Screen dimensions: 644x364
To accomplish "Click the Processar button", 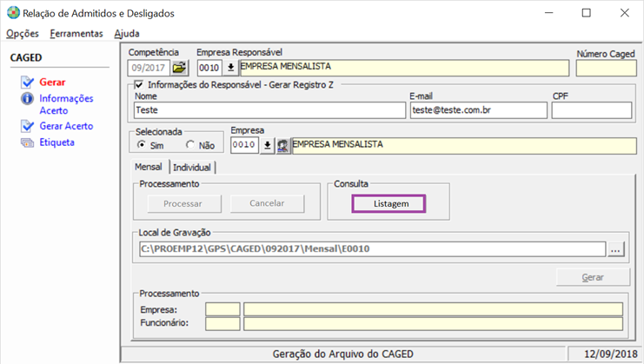I will [x=184, y=203].
